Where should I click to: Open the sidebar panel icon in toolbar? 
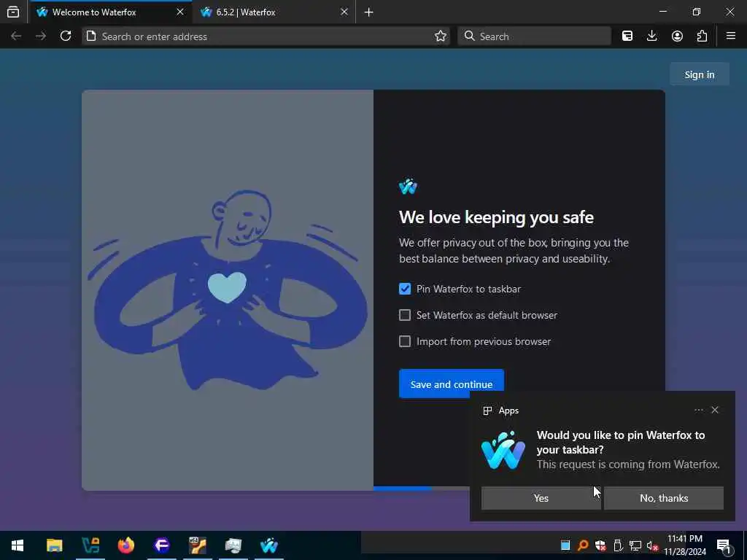coord(627,36)
